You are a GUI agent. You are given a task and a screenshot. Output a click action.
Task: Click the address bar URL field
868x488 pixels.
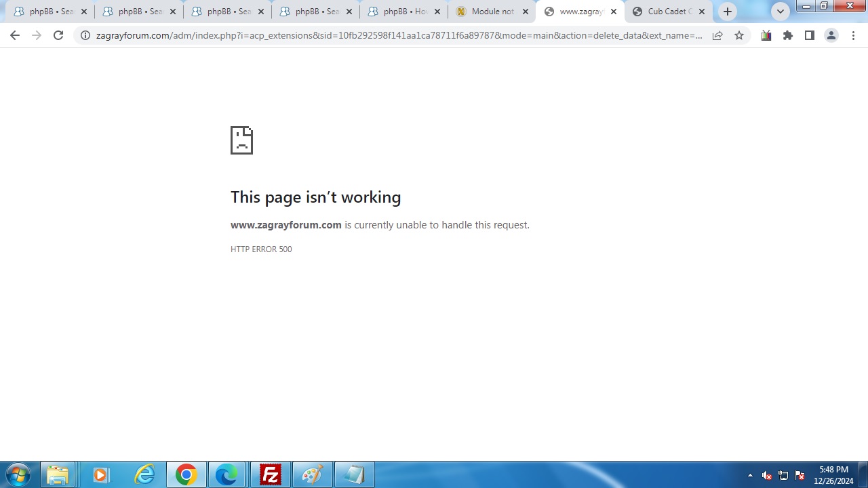[399, 36]
